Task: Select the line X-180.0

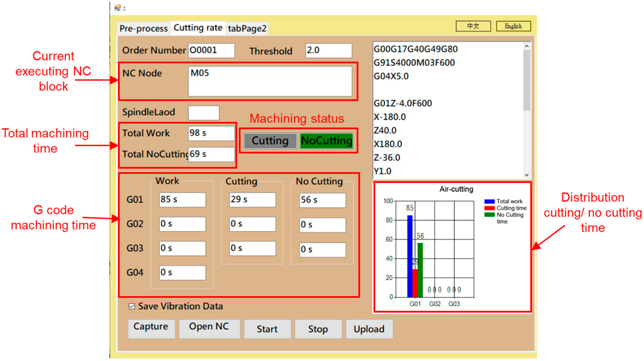Action: coord(390,117)
